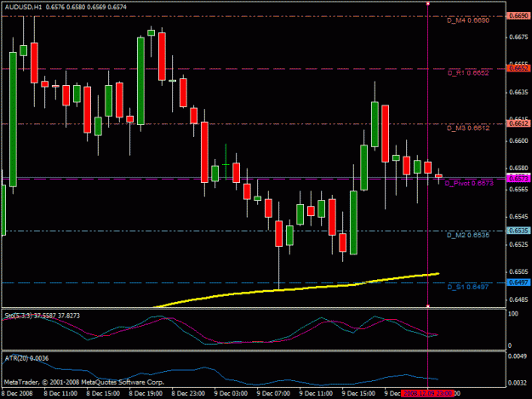Viewport: 532px width, 399px height.
Task: Click the 0.0032 ATR scale value
Action: click(518, 383)
